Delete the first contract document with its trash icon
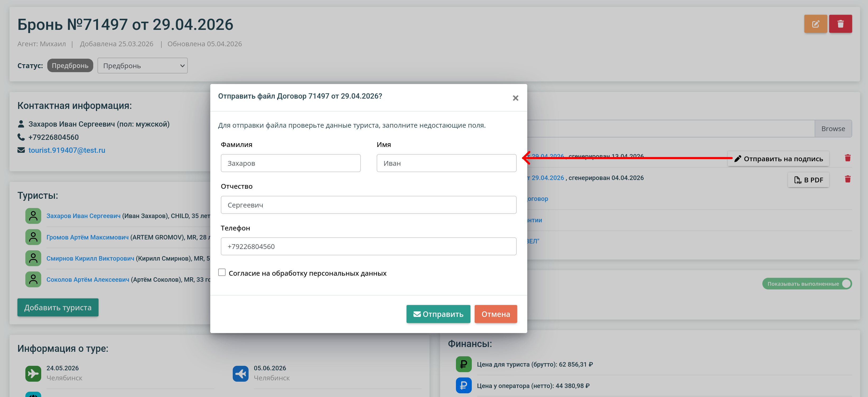Screen dimensions: 868x397 coord(847,158)
